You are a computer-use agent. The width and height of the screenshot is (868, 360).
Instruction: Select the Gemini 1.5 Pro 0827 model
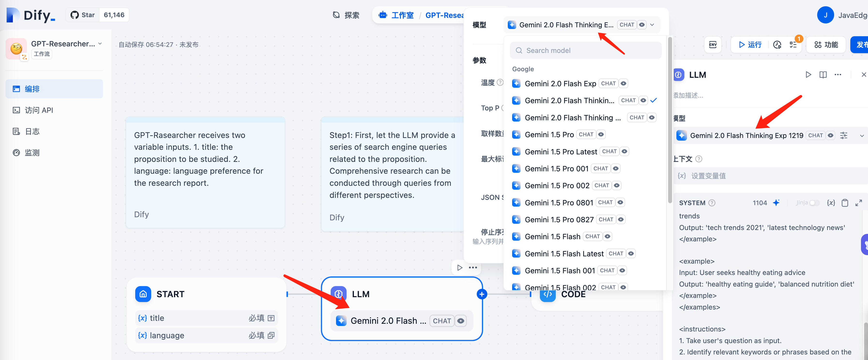(585, 219)
